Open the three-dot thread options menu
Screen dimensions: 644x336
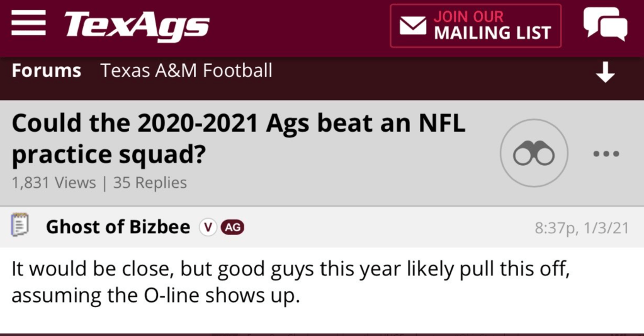607,153
